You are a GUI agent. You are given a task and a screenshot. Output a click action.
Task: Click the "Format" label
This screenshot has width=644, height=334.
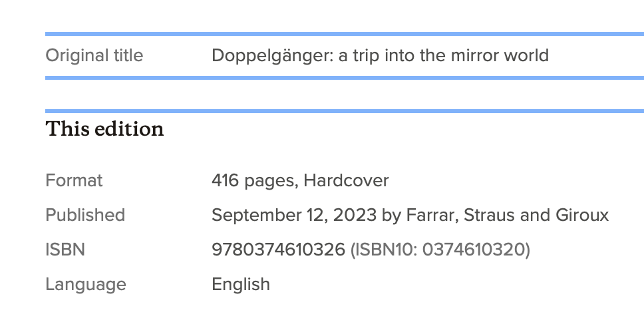tap(74, 180)
